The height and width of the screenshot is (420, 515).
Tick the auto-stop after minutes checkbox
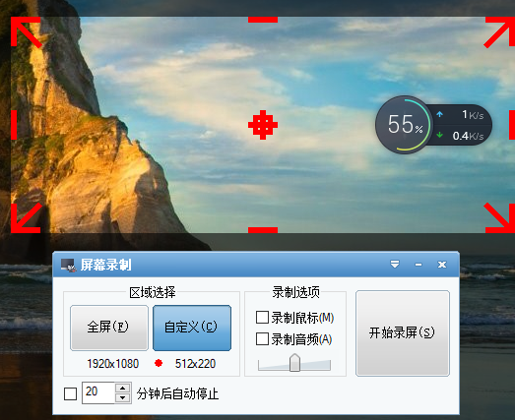tap(70, 393)
